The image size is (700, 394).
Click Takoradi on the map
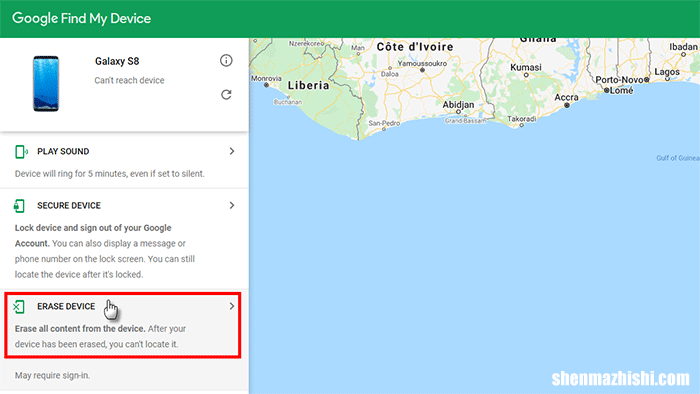tap(522, 119)
